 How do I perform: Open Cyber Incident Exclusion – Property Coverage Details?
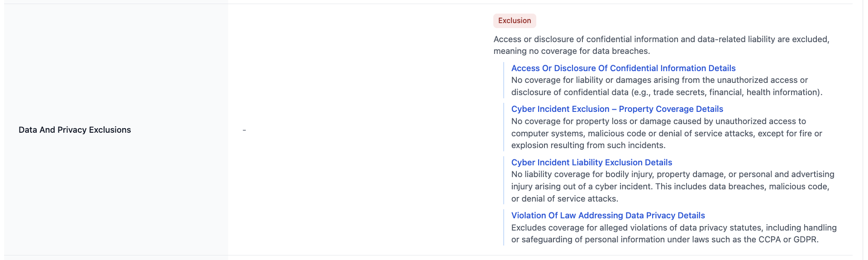[617, 109]
